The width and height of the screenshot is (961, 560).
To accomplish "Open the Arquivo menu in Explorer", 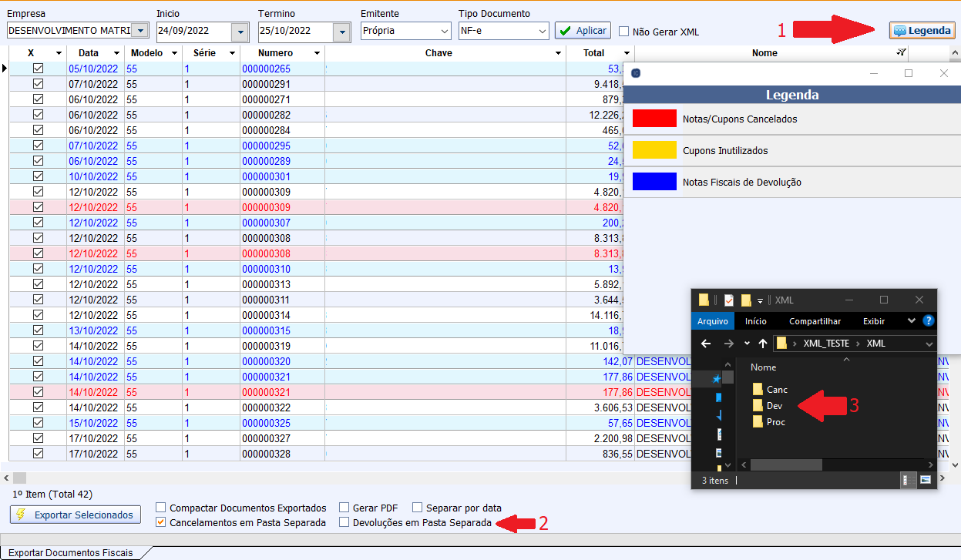I will coord(713,321).
